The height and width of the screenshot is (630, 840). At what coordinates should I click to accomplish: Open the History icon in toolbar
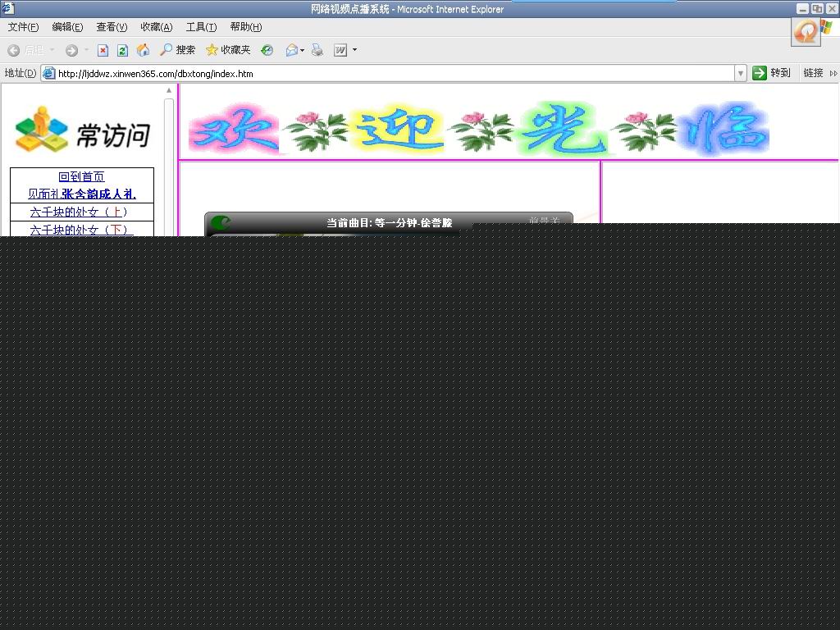pos(267,50)
